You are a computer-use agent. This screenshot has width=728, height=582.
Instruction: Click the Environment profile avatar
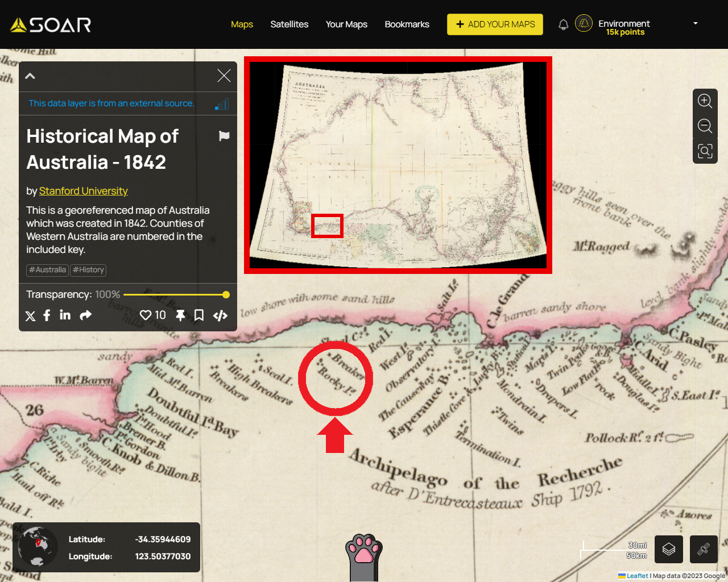click(584, 23)
